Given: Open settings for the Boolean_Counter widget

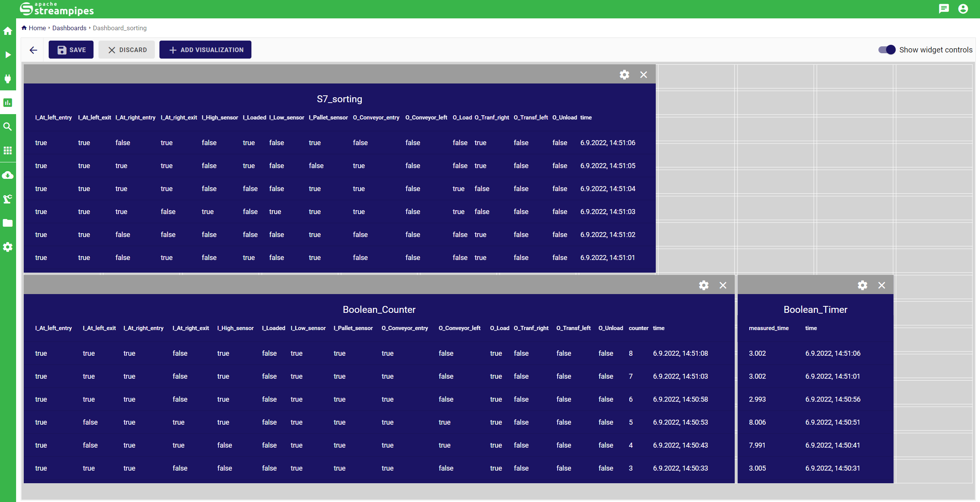Looking at the screenshot, I should point(704,285).
